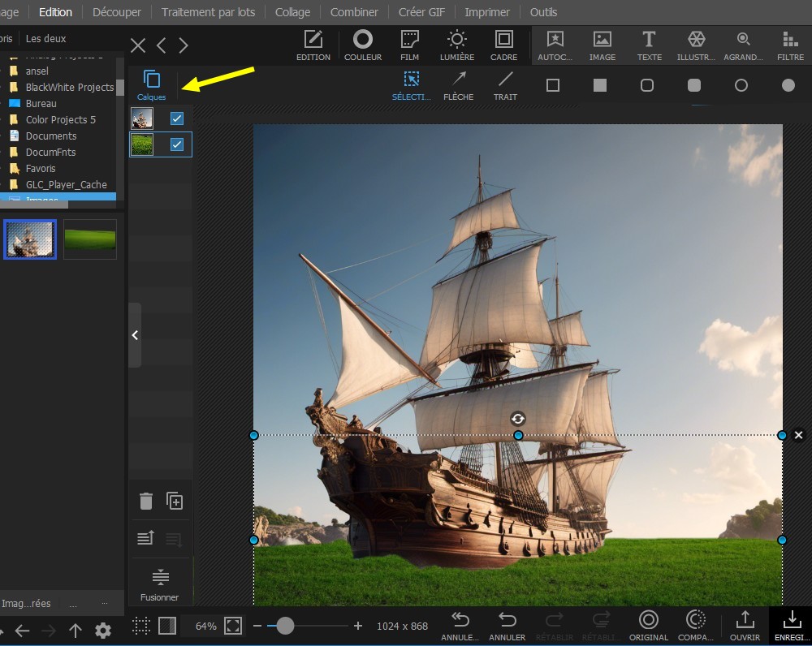Zoom in with the plus button

[x=358, y=626]
